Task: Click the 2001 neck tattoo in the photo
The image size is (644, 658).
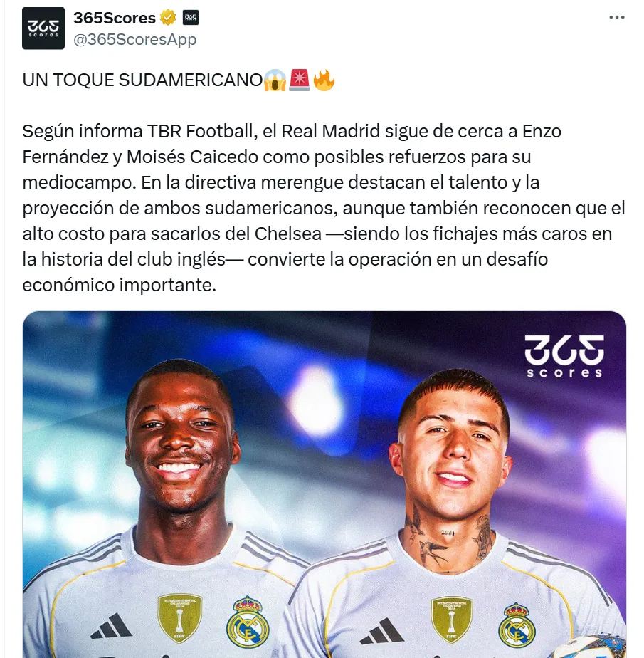Action: click(x=448, y=532)
